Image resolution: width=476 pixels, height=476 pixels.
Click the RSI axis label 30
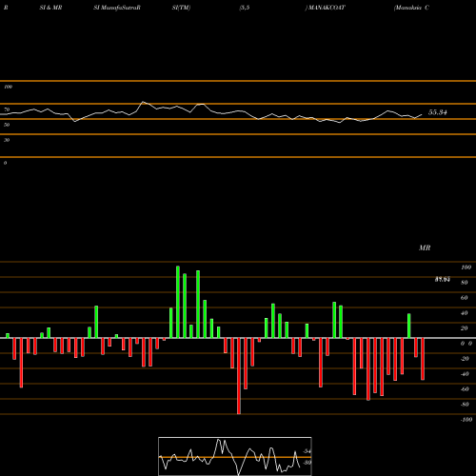(x=7, y=140)
